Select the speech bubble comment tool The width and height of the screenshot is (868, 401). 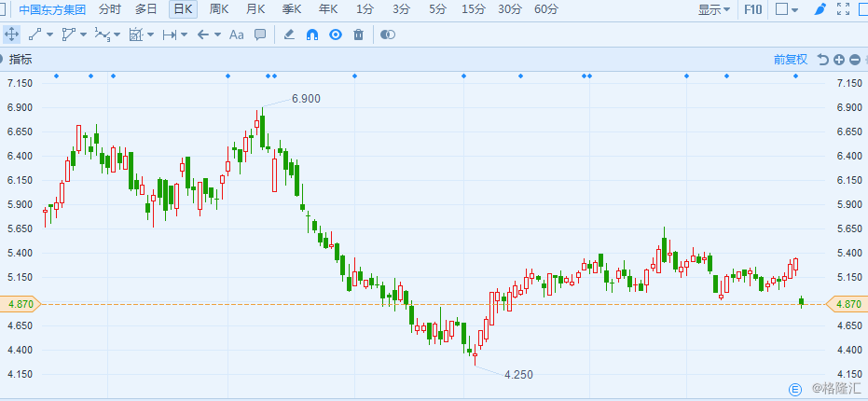tap(260, 35)
